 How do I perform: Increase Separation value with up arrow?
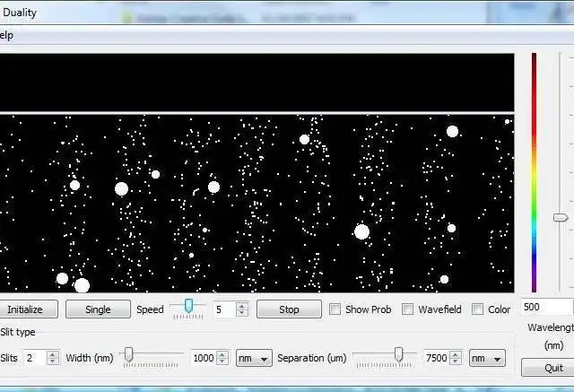click(455, 354)
